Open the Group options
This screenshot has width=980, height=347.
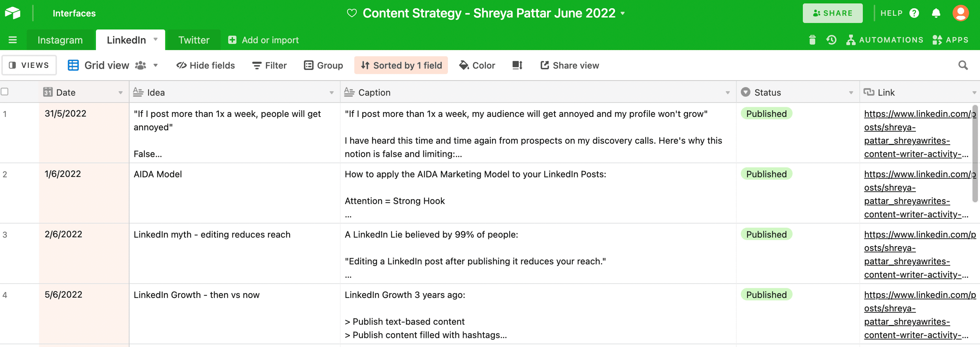323,65
